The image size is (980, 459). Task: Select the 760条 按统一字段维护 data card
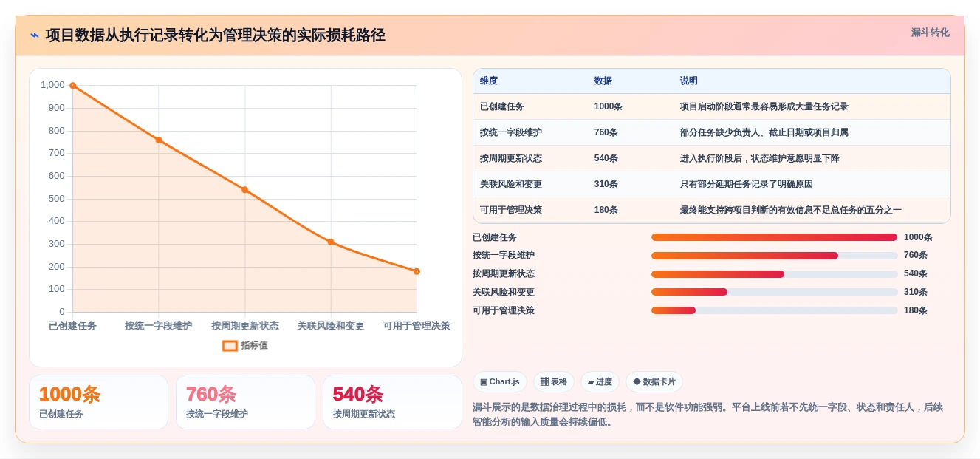(245, 402)
